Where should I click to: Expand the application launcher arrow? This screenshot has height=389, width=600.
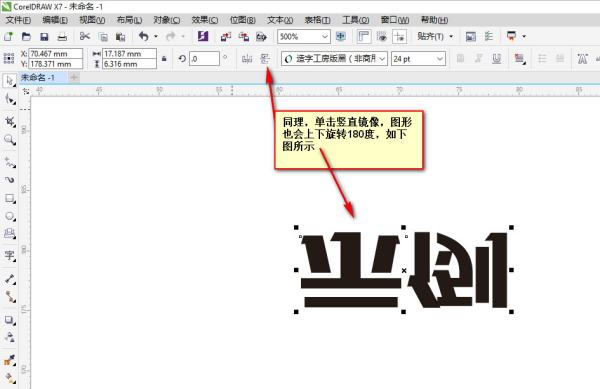pos(524,37)
